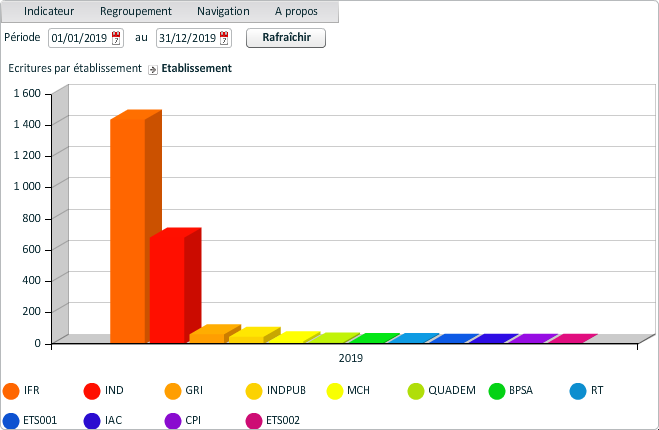
Task: Click the ETS001 legend color swatch
Action: (x=11, y=421)
